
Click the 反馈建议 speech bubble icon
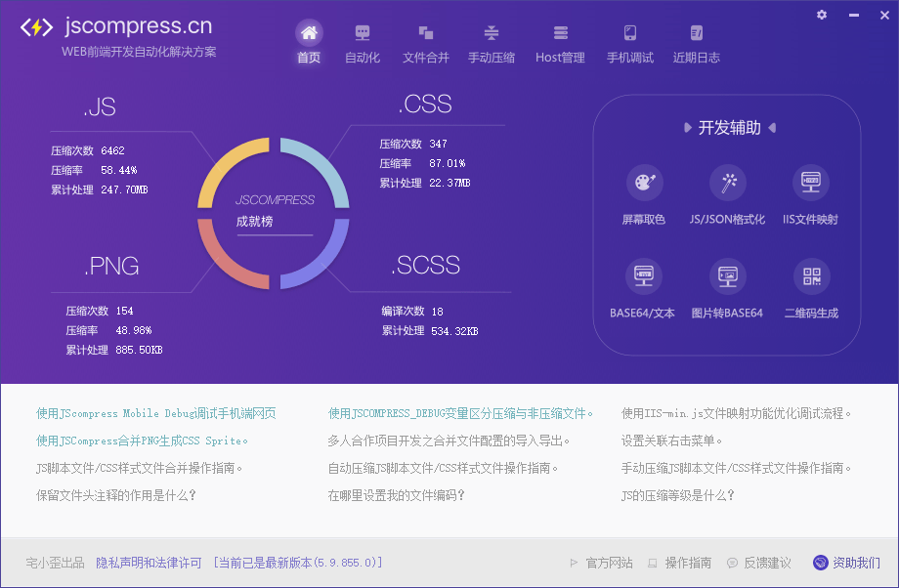coord(732,563)
